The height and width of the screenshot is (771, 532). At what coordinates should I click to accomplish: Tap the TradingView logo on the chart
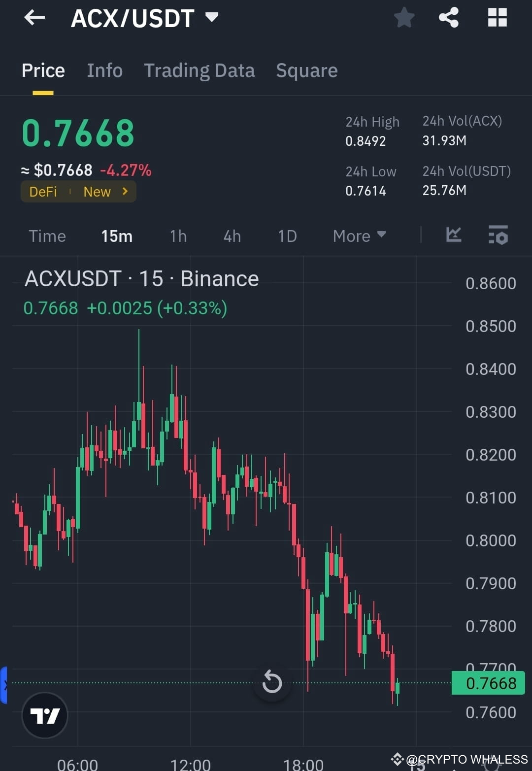(45, 715)
